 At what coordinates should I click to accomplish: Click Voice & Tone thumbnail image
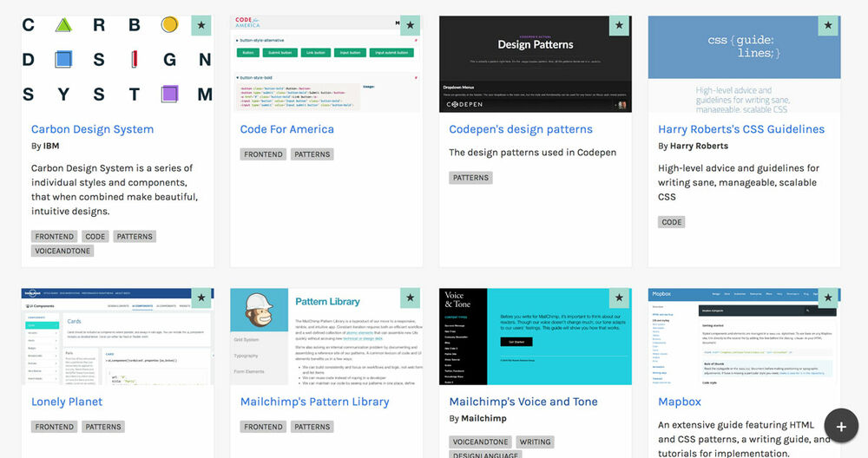pyautogui.click(x=536, y=337)
